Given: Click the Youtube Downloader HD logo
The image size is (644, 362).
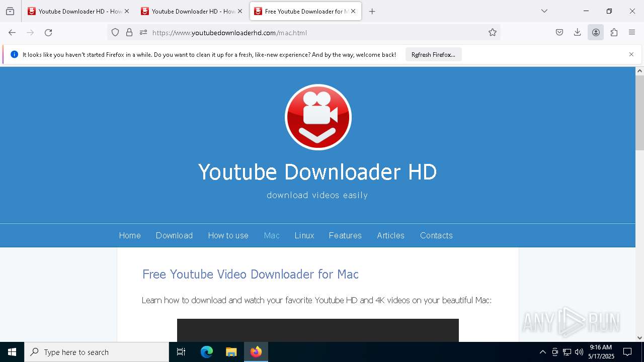Looking at the screenshot, I should [x=318, y=117].
